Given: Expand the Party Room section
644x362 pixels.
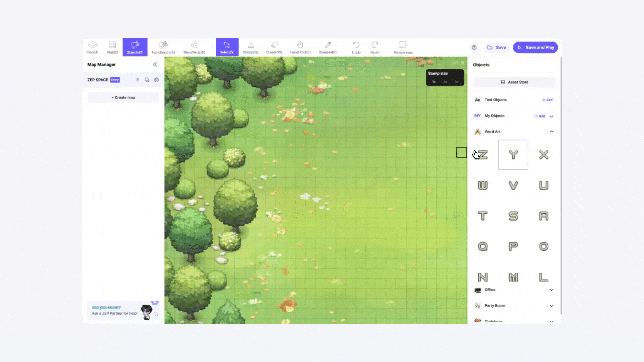Looking at the screenshot, I should click(x=551, y=306).
